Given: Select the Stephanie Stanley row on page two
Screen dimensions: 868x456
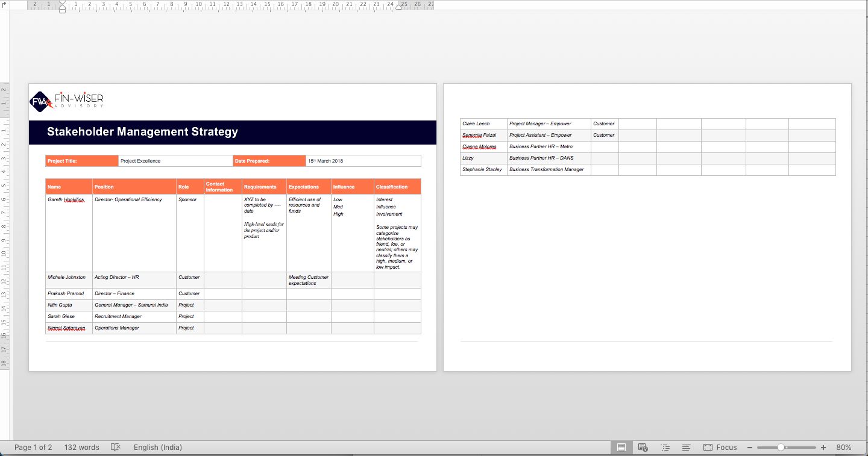Looking at the screenshot, I should 483,169.
